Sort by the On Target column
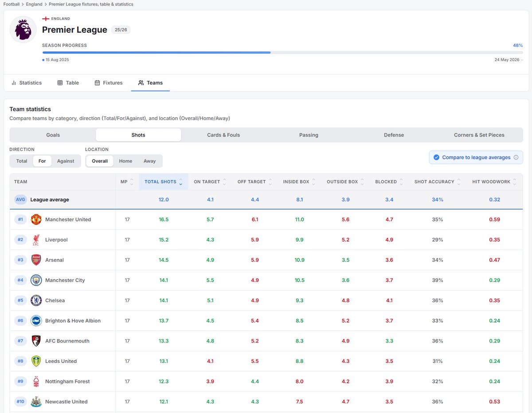 click(210, 182)
